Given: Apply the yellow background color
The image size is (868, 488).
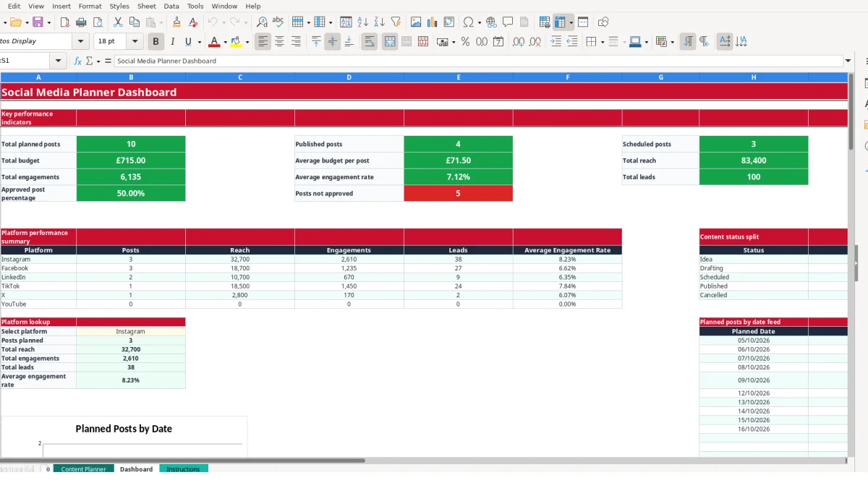Looking at the screenshot, I should pos(237,42).
